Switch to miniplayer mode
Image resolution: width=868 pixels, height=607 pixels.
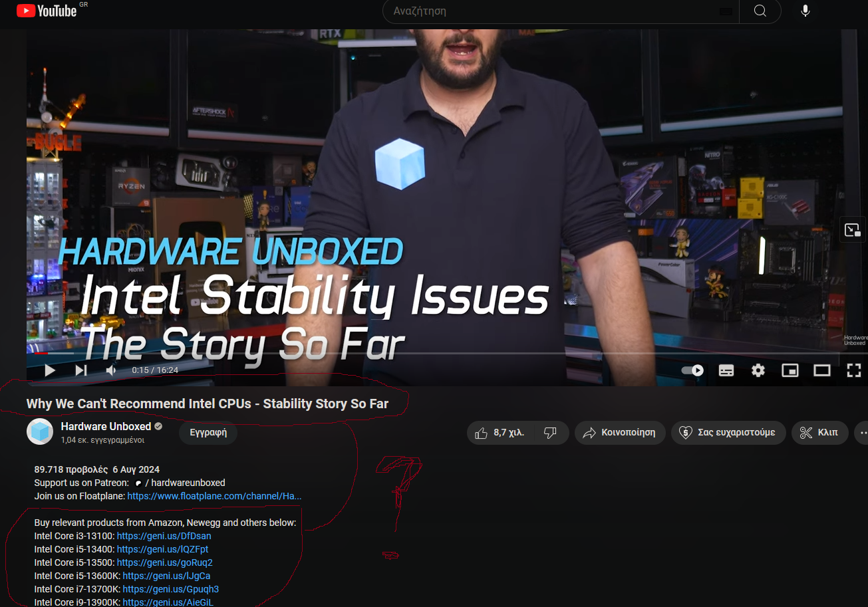click(790, 370)
